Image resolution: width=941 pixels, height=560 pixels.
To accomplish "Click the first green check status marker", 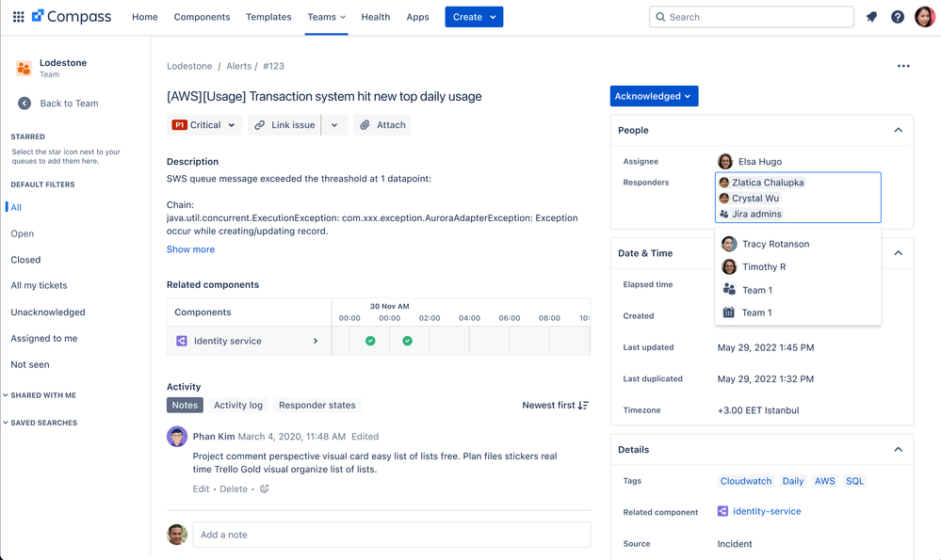I will point(370,341).
